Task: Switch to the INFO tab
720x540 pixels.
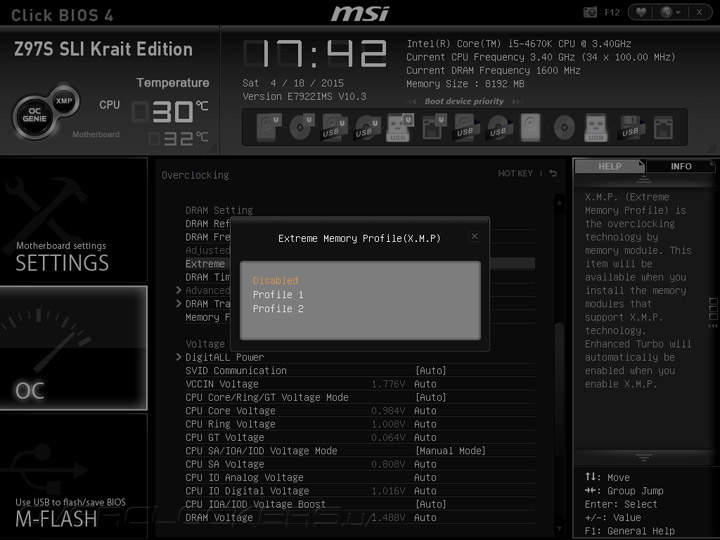Action: [x=681, y=166]
